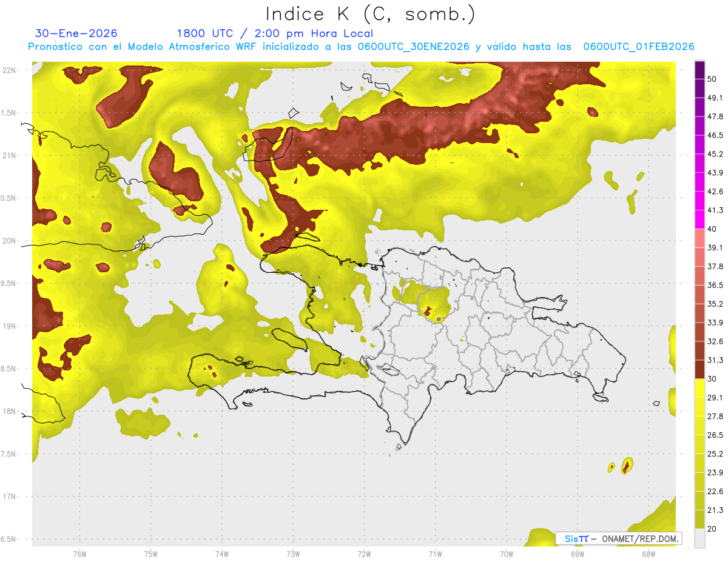Select the 17N latitude label

(x=9, y=497)
